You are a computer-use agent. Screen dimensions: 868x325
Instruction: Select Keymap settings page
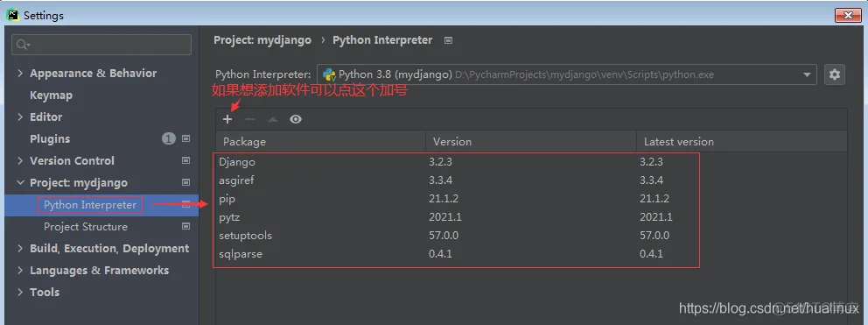51,95
